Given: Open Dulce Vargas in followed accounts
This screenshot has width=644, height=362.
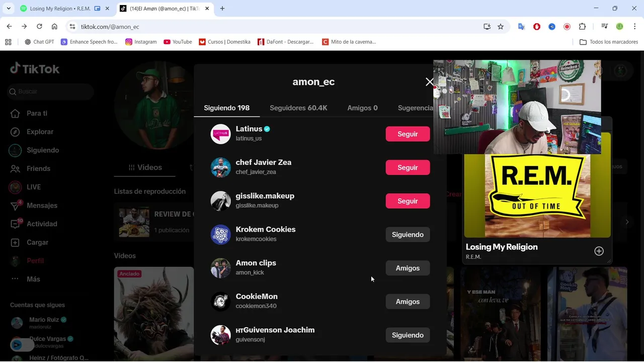Looking at the screenshot, I should pos(43,341).
